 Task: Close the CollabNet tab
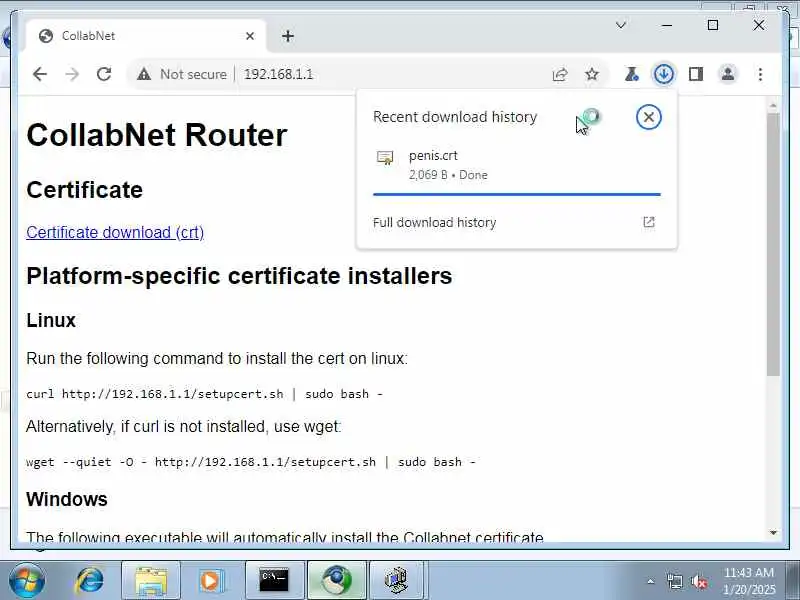pyautogui.click(x=250, y=36)
